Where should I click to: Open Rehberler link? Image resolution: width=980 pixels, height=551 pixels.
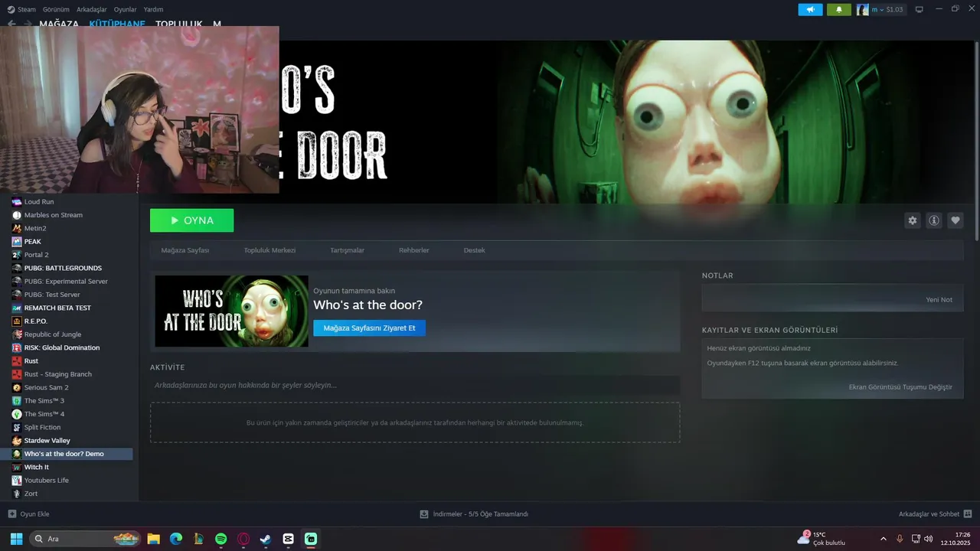[x=414, y=250]
